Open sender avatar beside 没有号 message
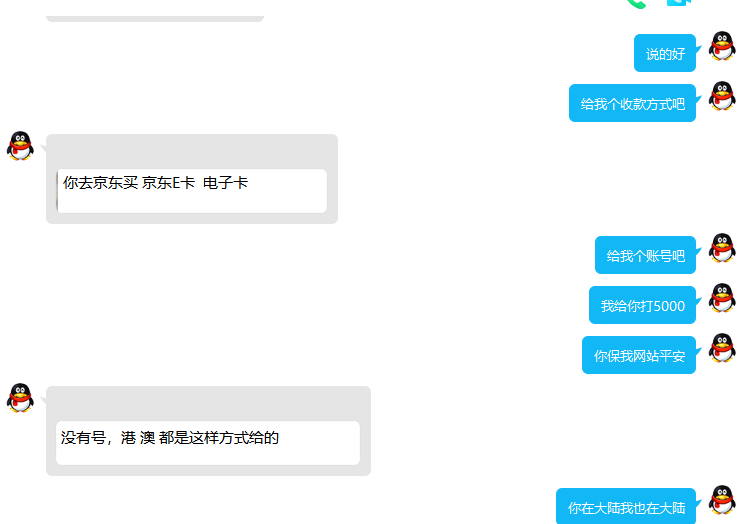The image size is (737, 524). (20, 398)
